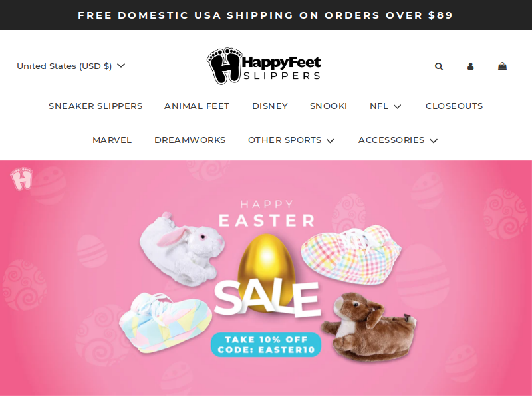Open the account user icon
The height and width of the screenshot is (399, 532).
pyautogui.click(x=470, y=66)
